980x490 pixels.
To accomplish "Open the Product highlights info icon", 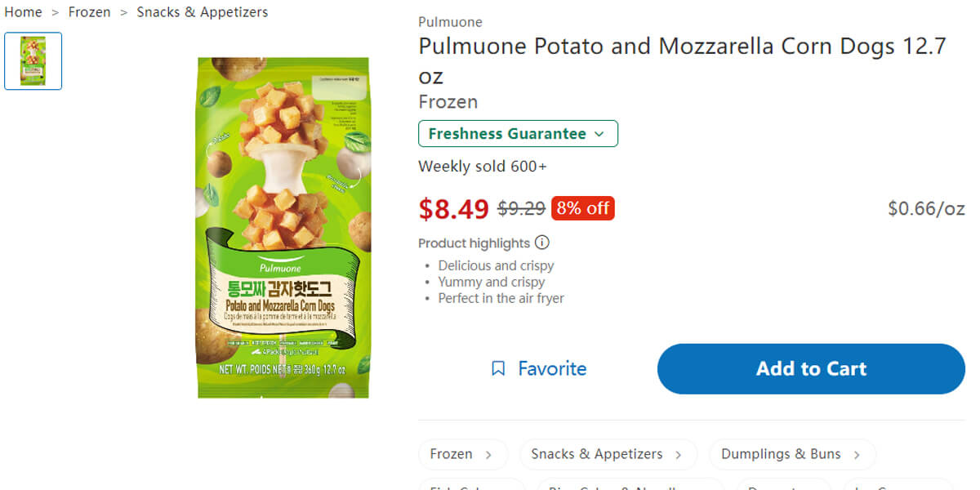I will 543,243.
